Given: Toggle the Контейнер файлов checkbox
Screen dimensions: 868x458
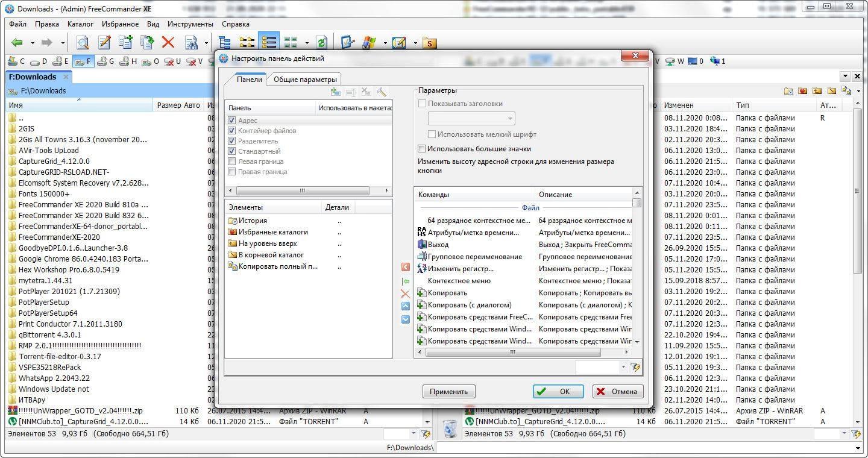Looking at the screenshot, I should [x=232, y=131].
